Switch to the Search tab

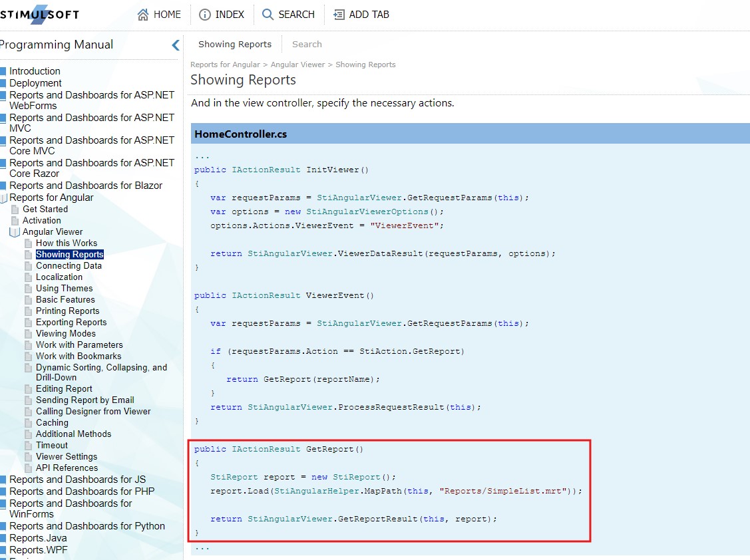(x=307, y=44)
